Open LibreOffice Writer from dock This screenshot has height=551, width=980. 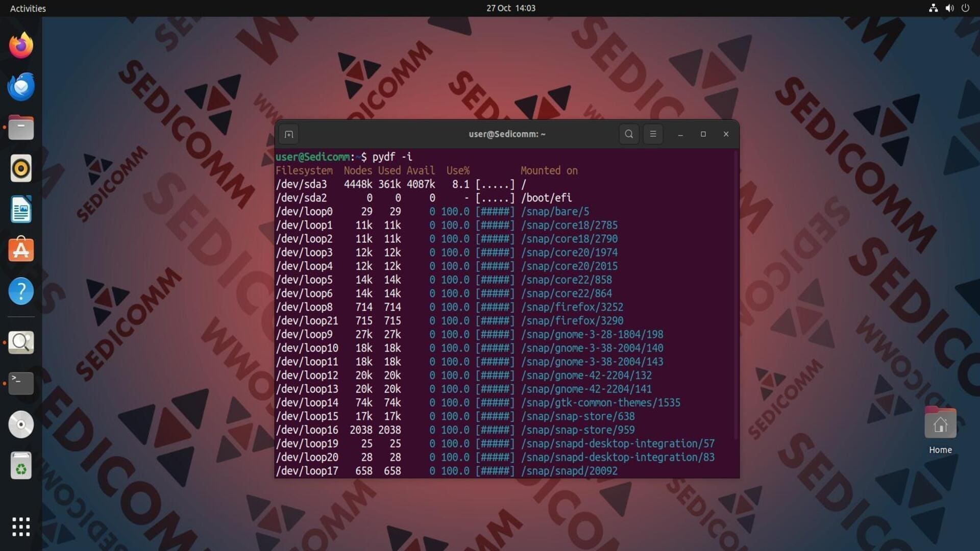click(x=21, y=209)
